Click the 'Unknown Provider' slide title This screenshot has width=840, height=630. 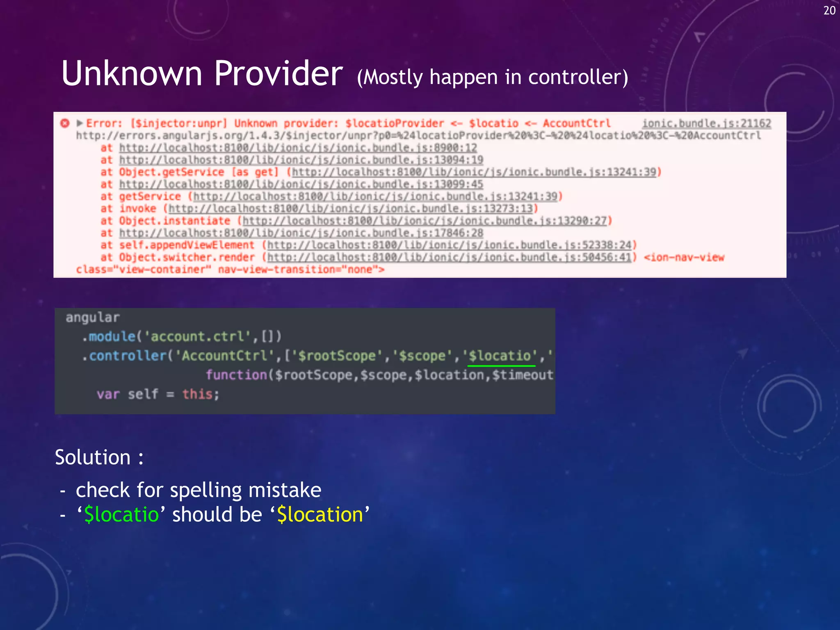(202, 73)
